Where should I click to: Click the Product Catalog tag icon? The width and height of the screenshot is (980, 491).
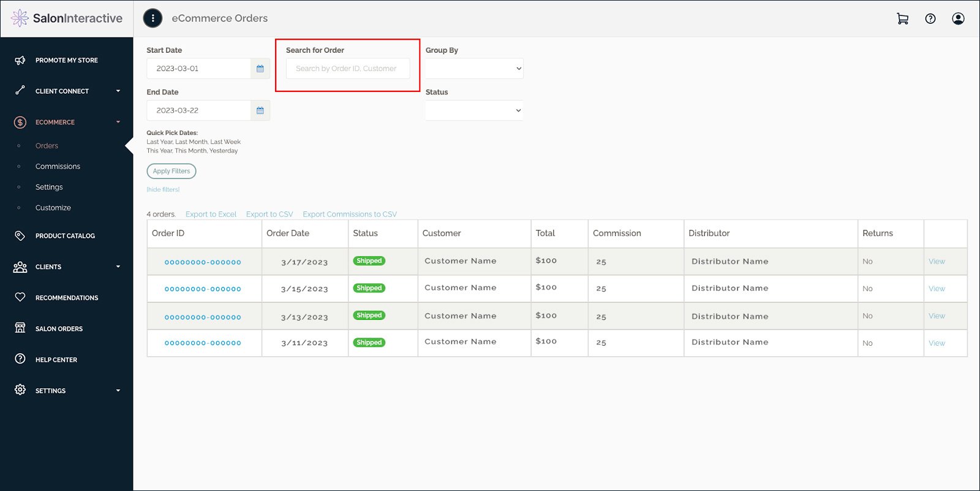pos(20,235)
